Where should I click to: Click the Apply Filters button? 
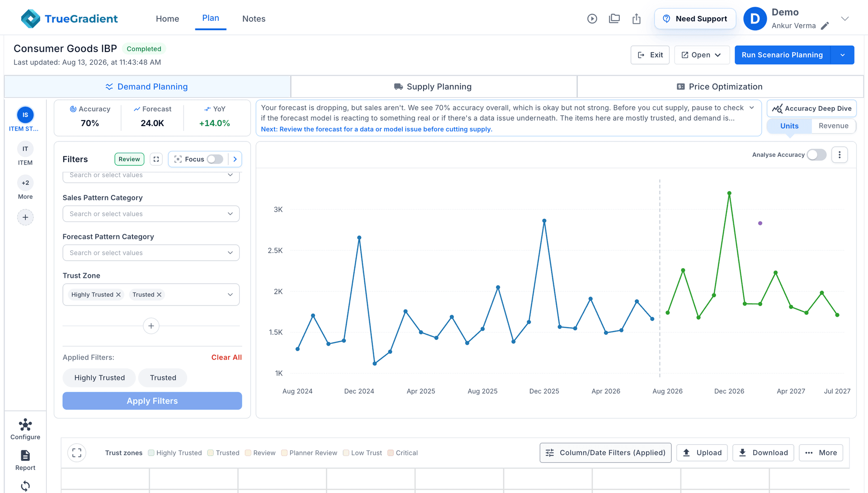click(x=152, y=401)
